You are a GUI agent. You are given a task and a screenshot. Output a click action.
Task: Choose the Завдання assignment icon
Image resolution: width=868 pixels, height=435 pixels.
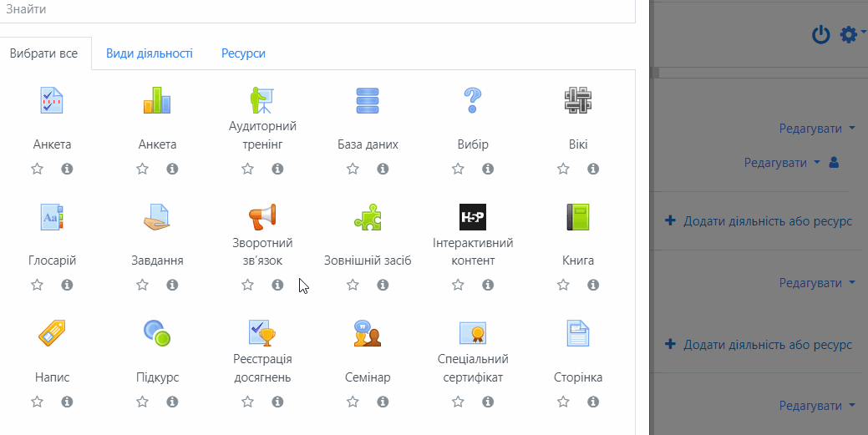pos(157,217)
